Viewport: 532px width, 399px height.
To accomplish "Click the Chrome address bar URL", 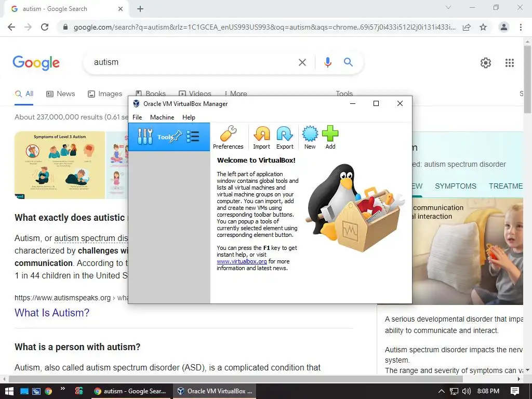I will point(264,27).
